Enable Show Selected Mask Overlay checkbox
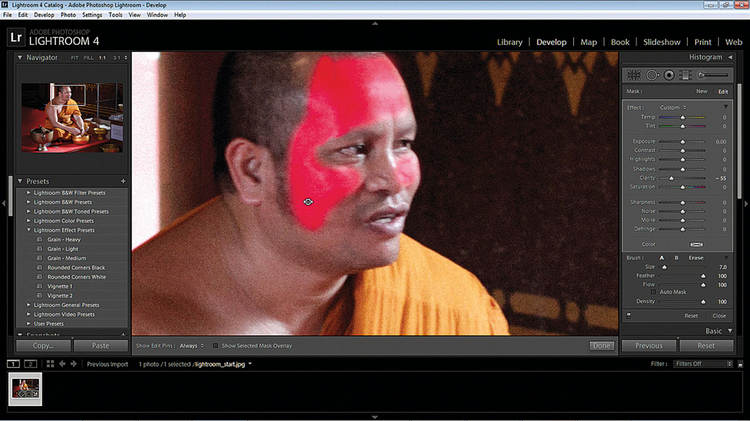Viewport: 750px width, 421px height. pos(216,345)
